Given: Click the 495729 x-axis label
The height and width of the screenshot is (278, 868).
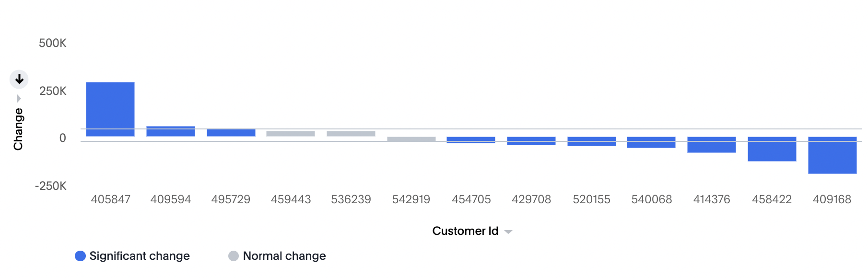Looking at the screenshot, I should pyautogui.click(x=231, y=199).
